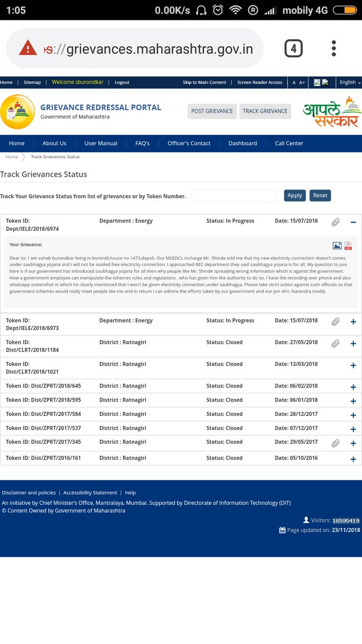The width and height of the screenshot is (362, 644).
Task: Open the browser tab switcher showing 4
Action: click(293, 49)
